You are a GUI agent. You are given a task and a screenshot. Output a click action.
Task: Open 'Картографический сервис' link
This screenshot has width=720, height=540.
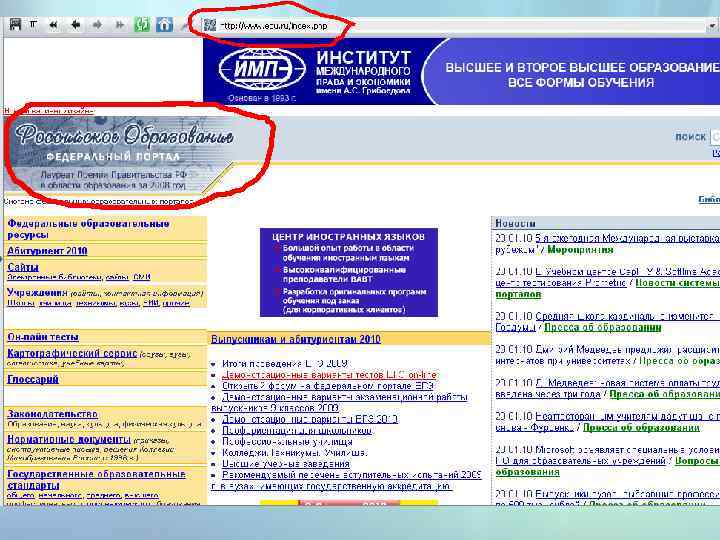click(72, 353)
